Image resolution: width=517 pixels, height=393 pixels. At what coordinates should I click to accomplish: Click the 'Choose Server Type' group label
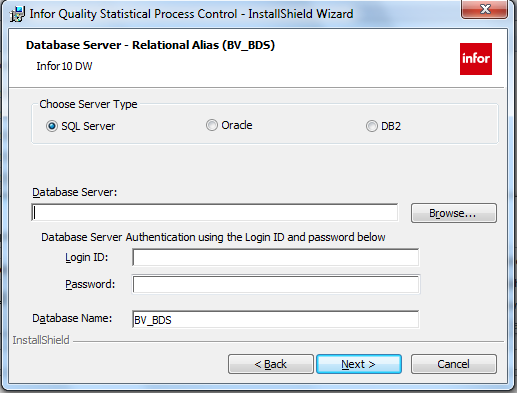point(88,104)
